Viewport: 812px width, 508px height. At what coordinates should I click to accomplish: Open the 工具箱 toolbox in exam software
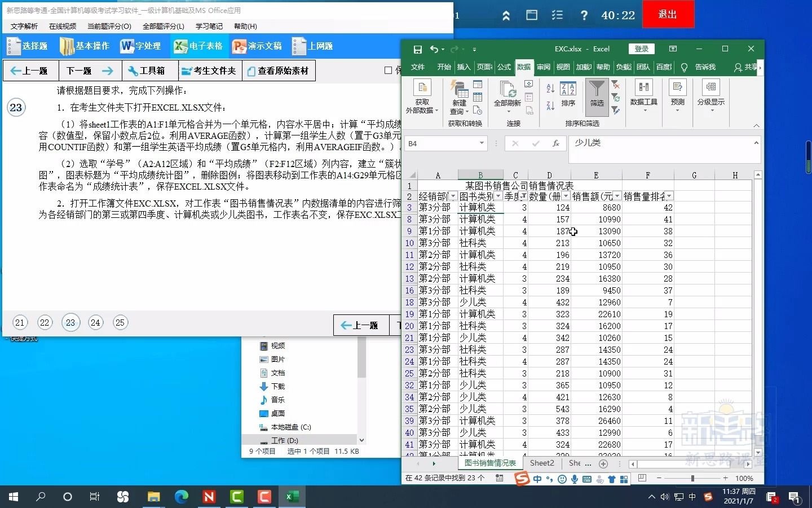[149, 70]
